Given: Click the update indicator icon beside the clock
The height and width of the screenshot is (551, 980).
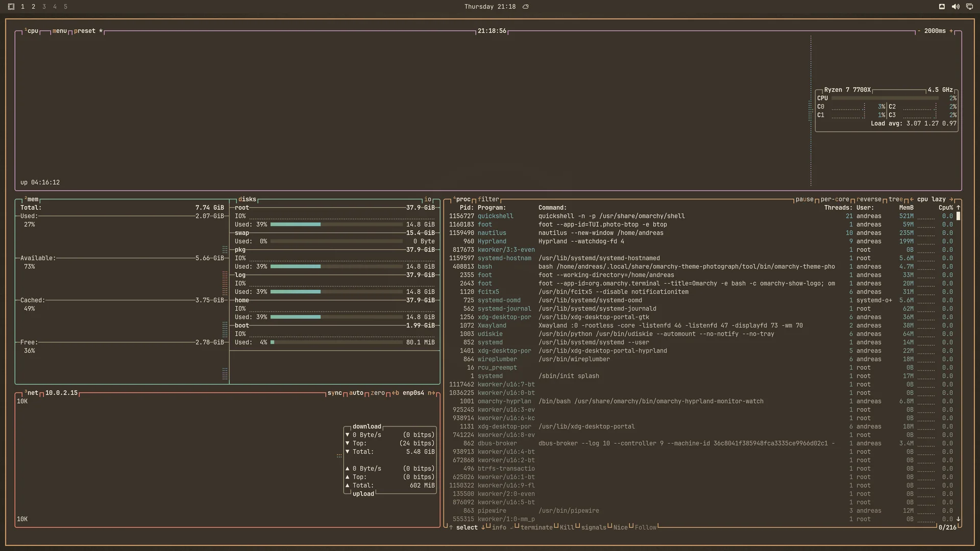Looking at the screenshot, I should pos(526,7).
